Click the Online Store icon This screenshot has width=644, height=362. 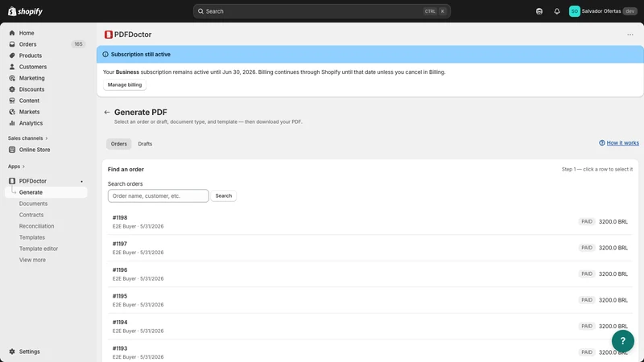(12, 150)
